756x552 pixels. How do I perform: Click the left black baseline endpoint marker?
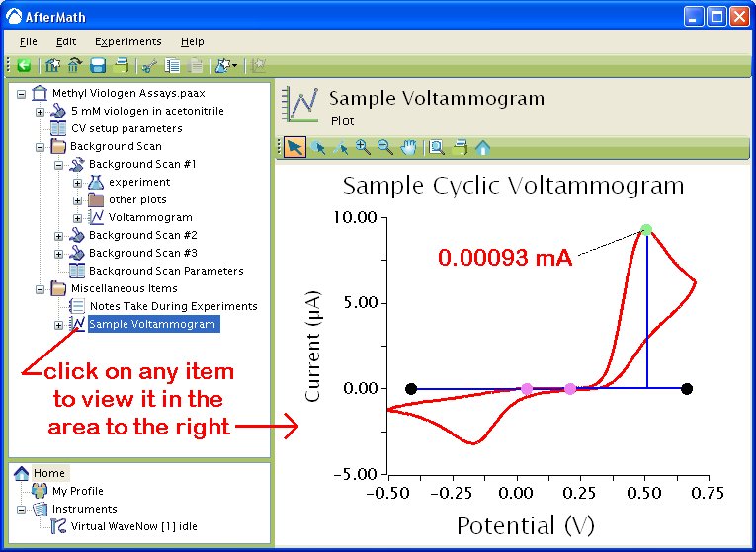(x=411, y=389)
